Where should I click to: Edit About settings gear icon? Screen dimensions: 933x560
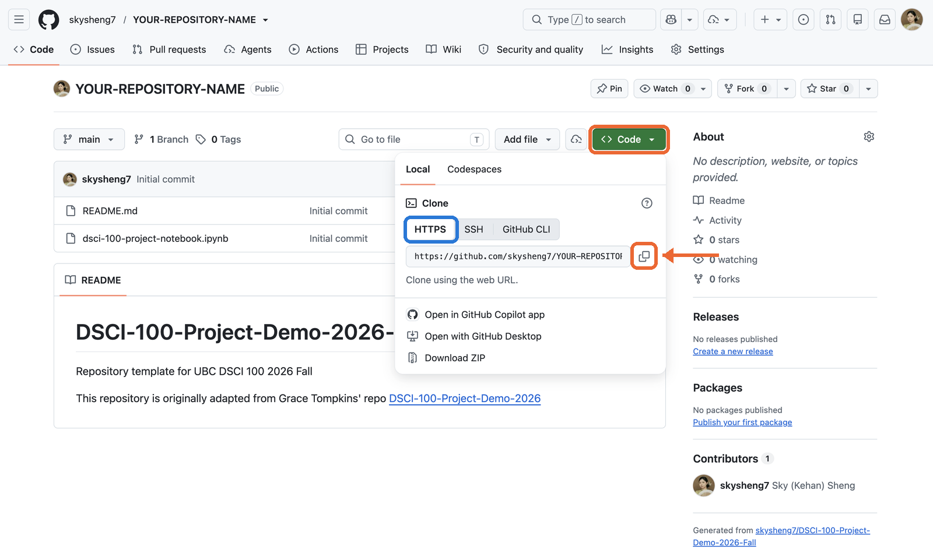coord(869,137)
